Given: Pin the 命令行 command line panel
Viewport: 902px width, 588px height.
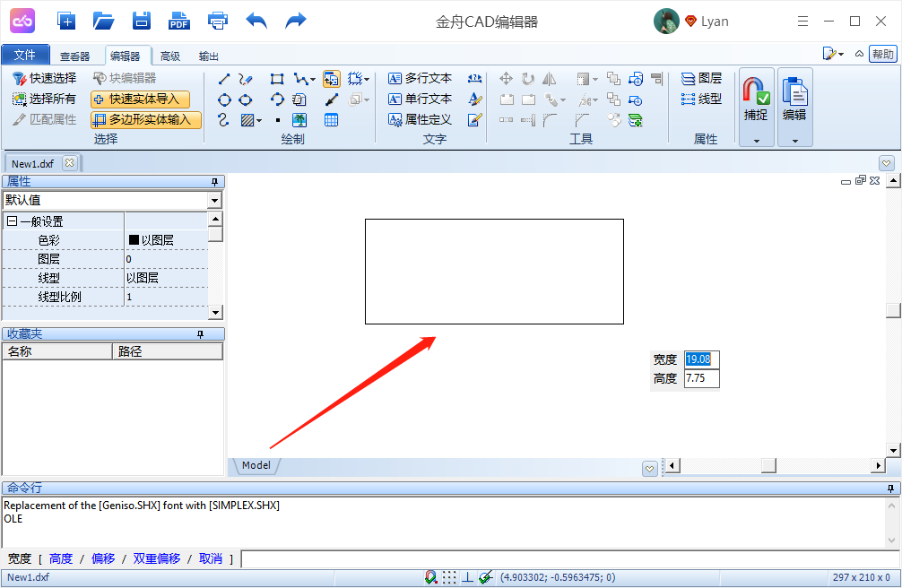Looking at the screenshot, I should [890, 489].
